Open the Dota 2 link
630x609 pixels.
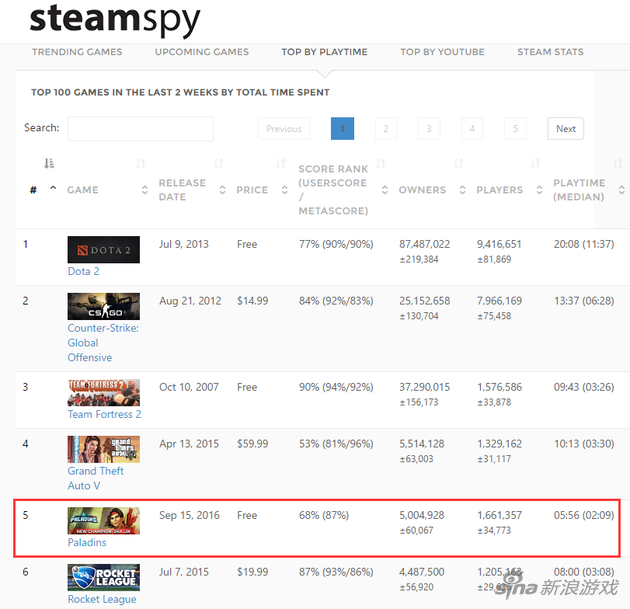tap(84, 271)
